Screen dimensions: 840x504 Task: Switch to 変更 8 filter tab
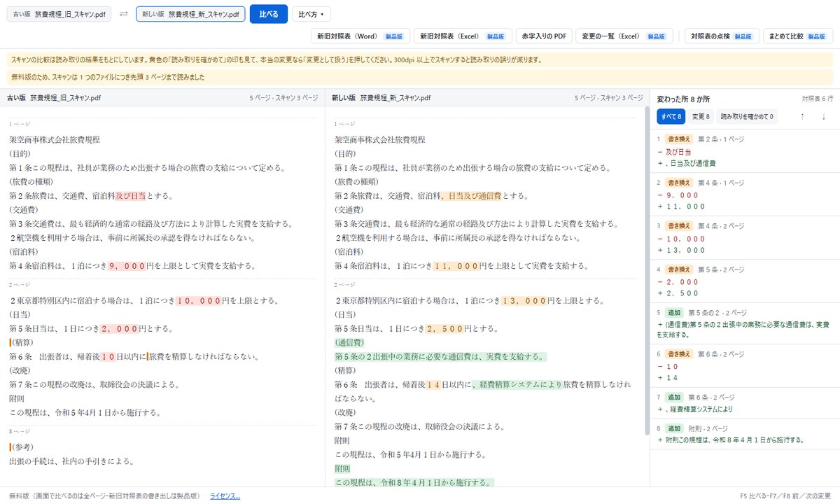701,117
